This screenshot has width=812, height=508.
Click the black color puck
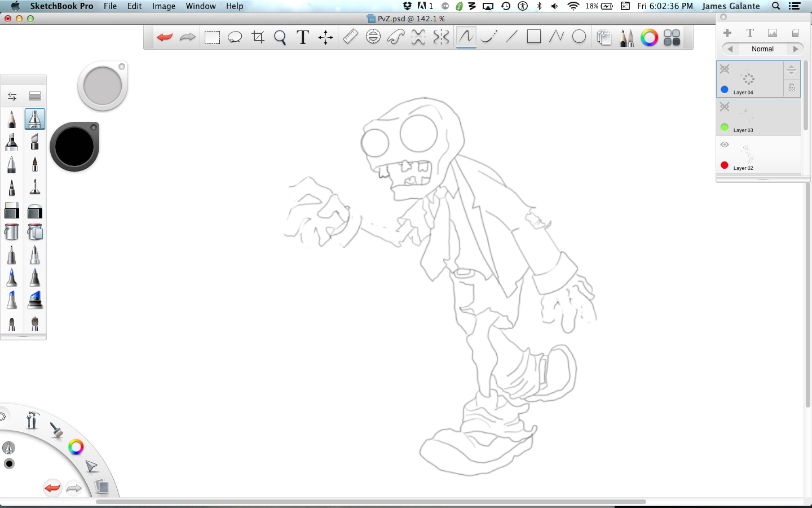[x=74, y=147]
